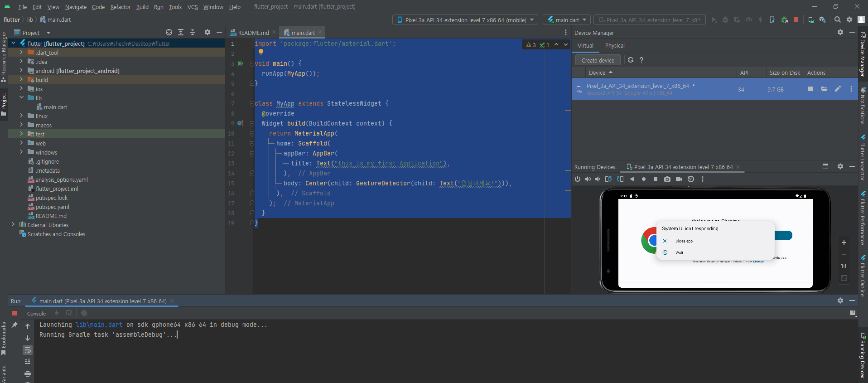868x383 pixels.
Task: Open the VCS menu
Action: click(x=193, y=7)
